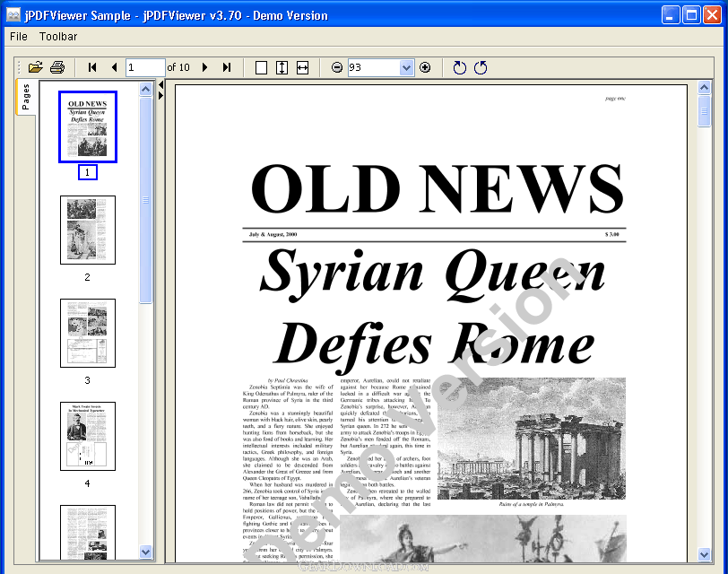
Task: Click page label 4 under thumbnail
Action: pos(87,483)
